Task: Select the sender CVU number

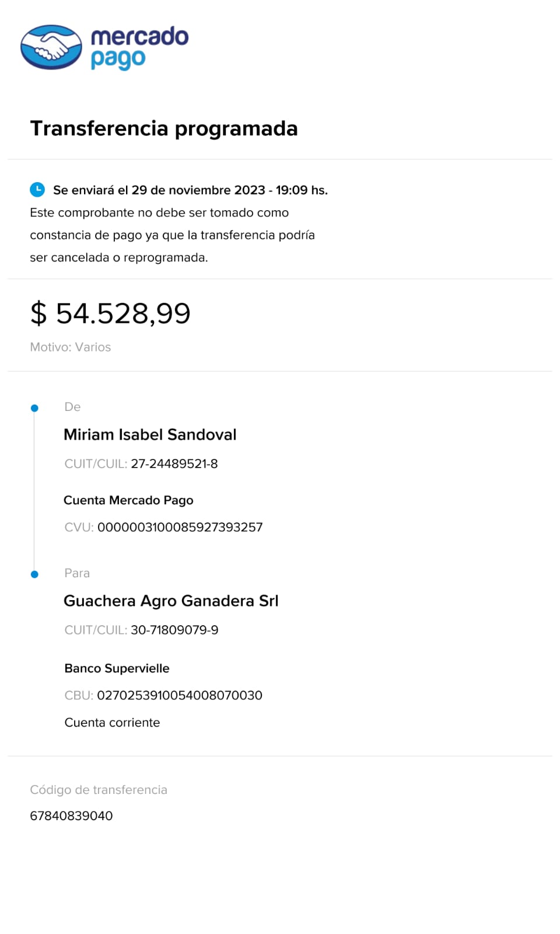Action: coord(180,527)
